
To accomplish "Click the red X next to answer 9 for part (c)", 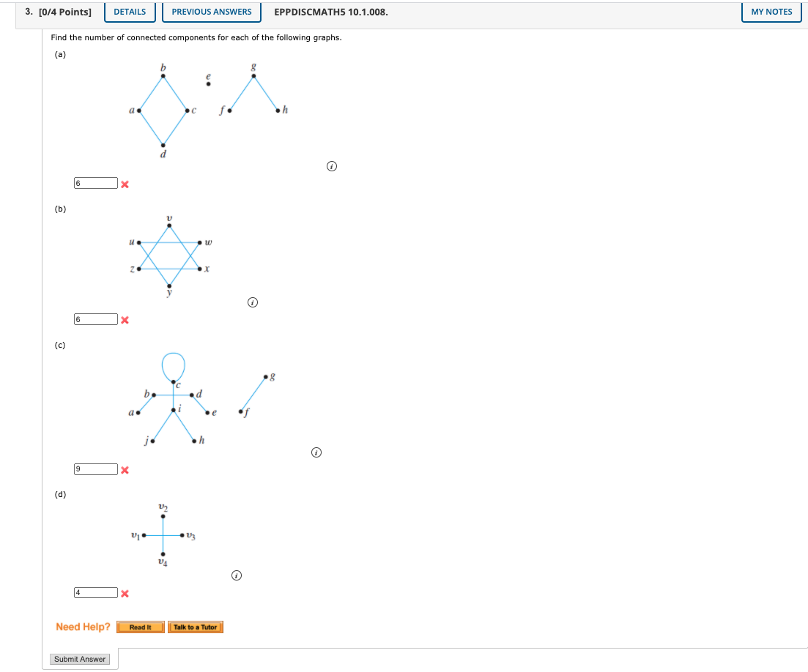I will 125,469.
